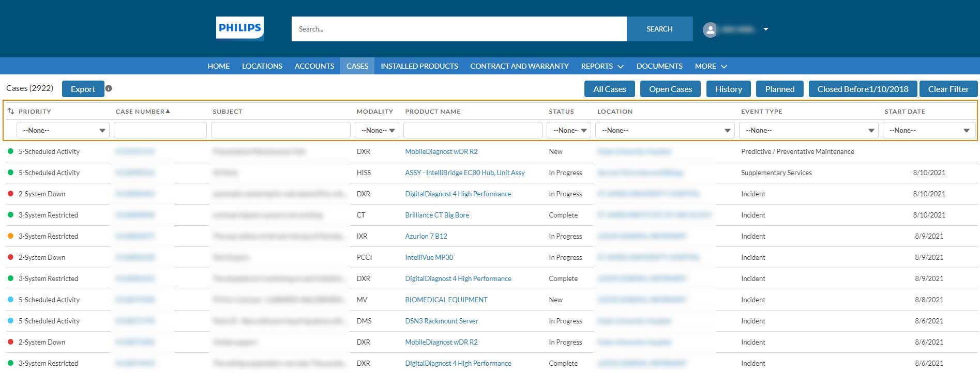Go to the Installed Products tab

pyautogui.click(x=419, y=66)
